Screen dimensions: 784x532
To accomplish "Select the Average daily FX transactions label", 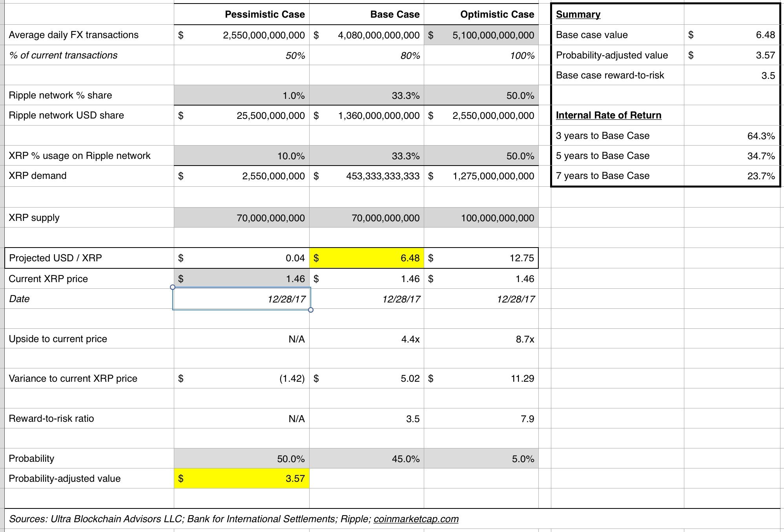I will pyautogui.click(x=74, y=35).
